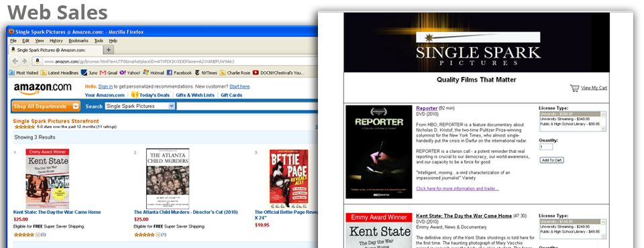Open the File menu in Firefox
The width and height of the screenshot is (644, 248).
point(13,41)
